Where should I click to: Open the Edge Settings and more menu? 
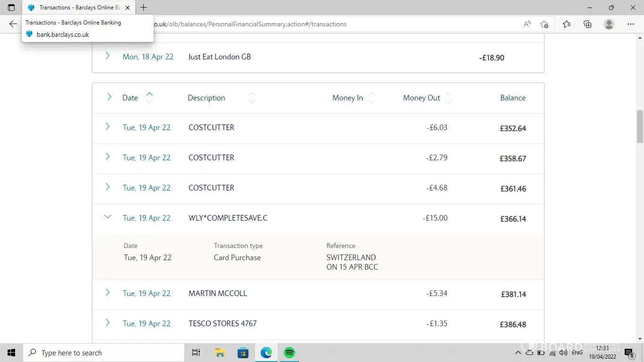click(x=631, y=24)
